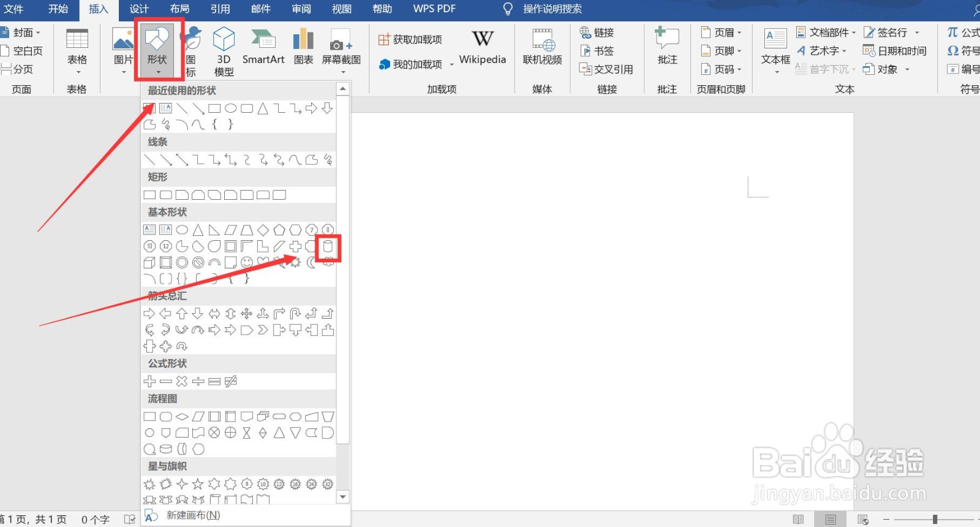The width and height of the screenshot is (980, 527).
Task: Click the 3D 模型 icon
Action: [x=224, y=51]
